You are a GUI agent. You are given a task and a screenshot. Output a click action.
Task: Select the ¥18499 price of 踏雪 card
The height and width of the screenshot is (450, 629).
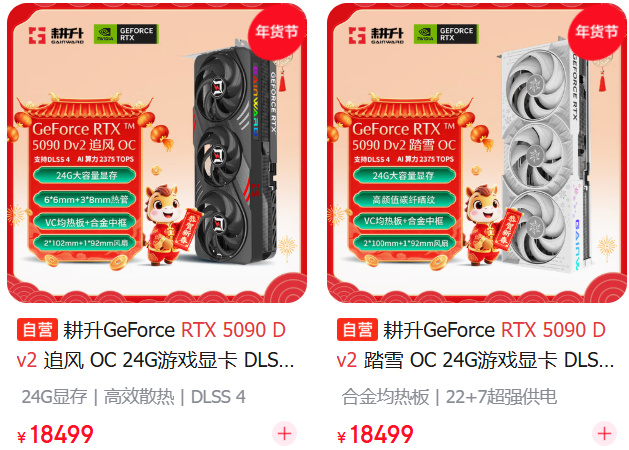click(375, 434)
